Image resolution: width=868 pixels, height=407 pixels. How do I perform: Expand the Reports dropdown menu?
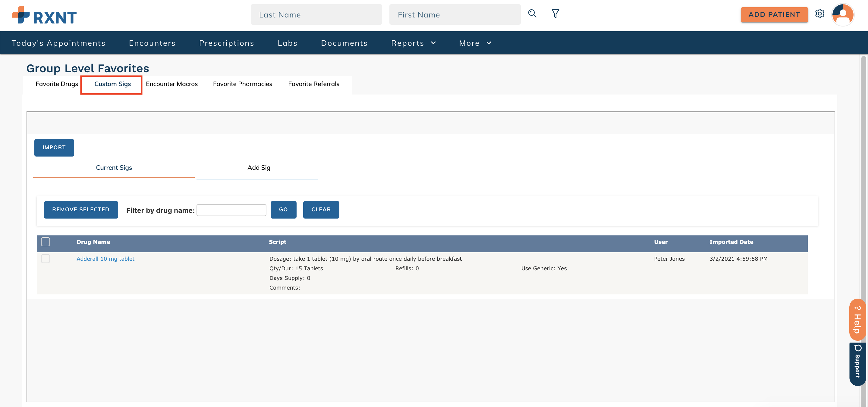tap(414, 43)
